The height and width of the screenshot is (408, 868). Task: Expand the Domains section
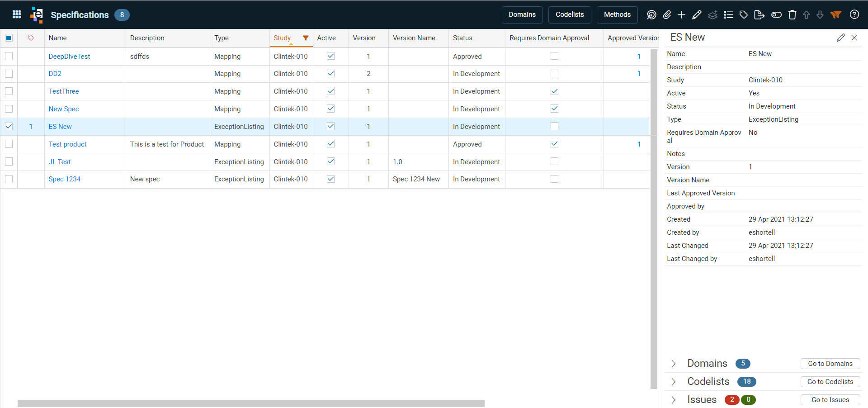point(674,364)
